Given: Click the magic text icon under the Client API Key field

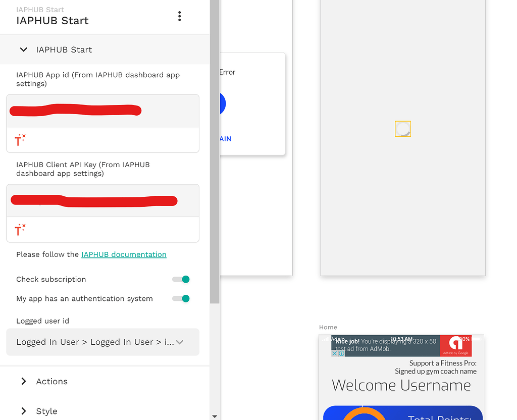Looking at the screenshot, I should 20,230.
